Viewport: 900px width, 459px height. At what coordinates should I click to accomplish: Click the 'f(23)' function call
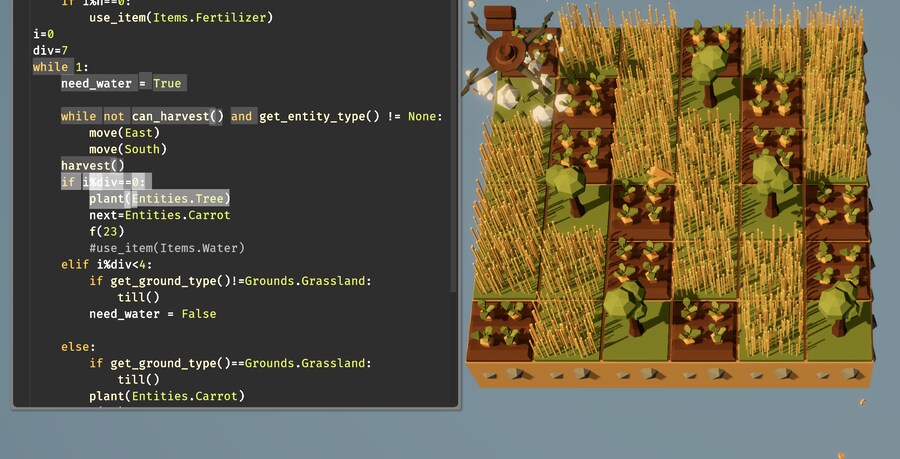tap(106, 231)
